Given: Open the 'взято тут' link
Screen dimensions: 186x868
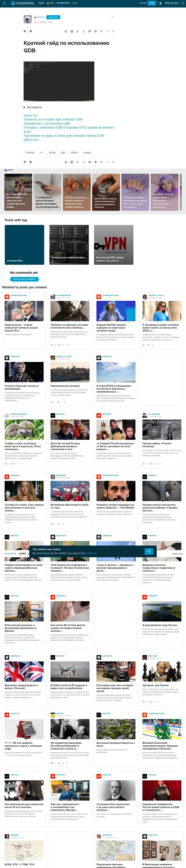Looking at the screenshot, I should pyautogui.click(x=31, y=115).
